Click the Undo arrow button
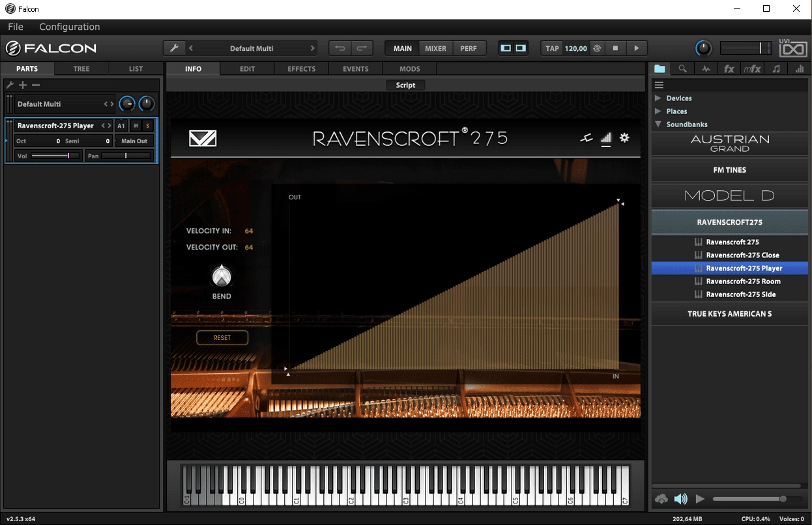812x525 pixels. click(340, 48)
